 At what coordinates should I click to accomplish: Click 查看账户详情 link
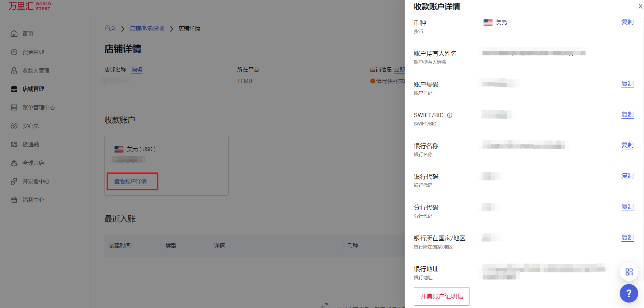click(x=130, y=182)
